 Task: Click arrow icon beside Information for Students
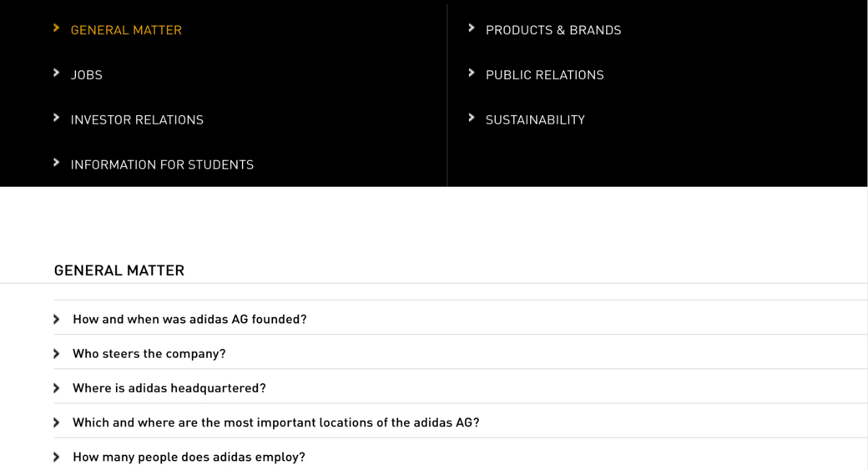[x=56, y=163]
